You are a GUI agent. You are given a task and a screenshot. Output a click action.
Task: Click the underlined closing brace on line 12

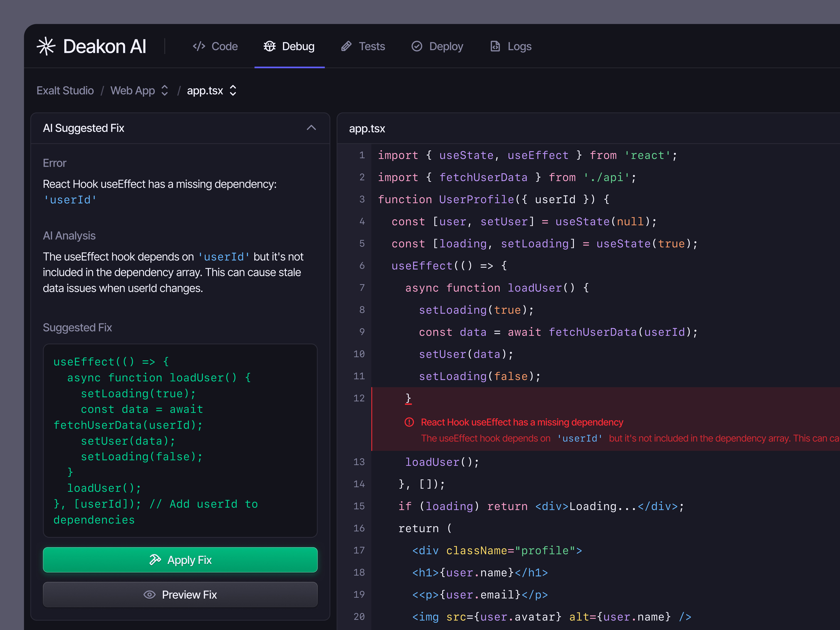pyautogui.click(x=408, y=398)
